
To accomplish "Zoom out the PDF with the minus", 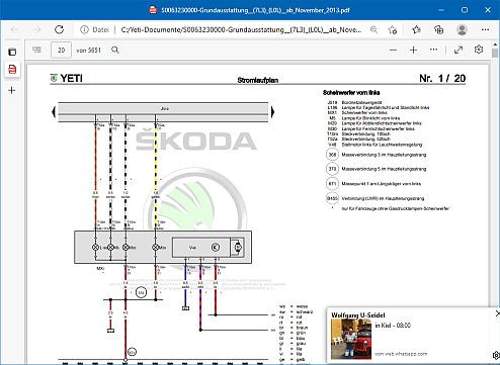I will click(x=393, y=50).
